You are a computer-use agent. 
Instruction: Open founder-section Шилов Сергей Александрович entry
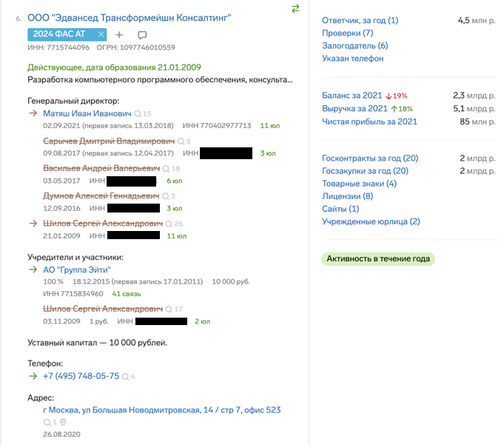coord(103,309)
